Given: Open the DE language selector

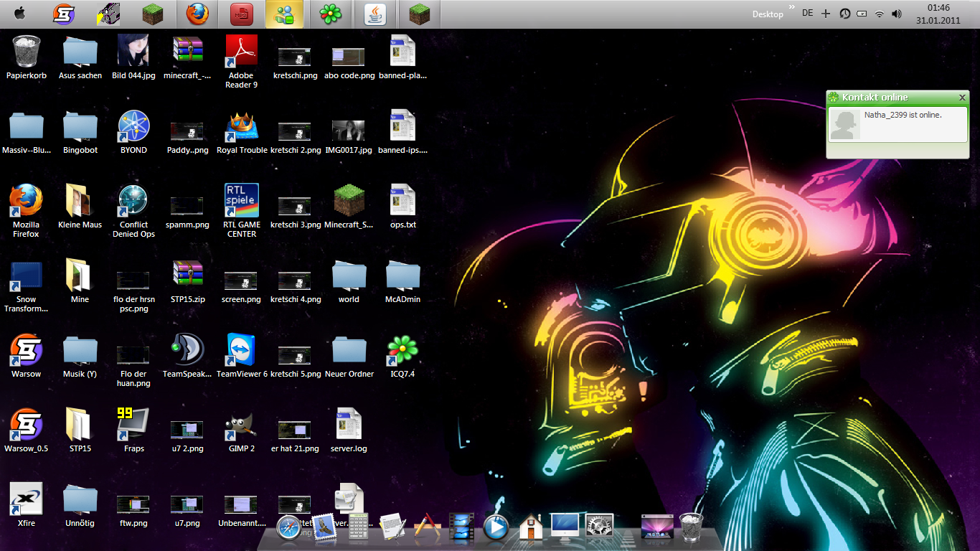Looking at the screenshot, I should (808, 13).
